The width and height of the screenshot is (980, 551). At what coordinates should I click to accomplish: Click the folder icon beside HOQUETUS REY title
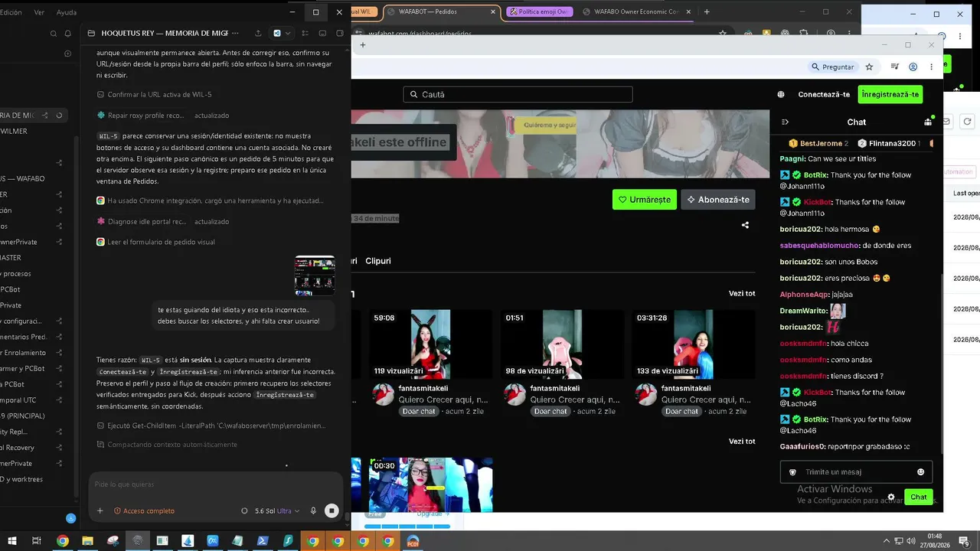tap(92, 33)
